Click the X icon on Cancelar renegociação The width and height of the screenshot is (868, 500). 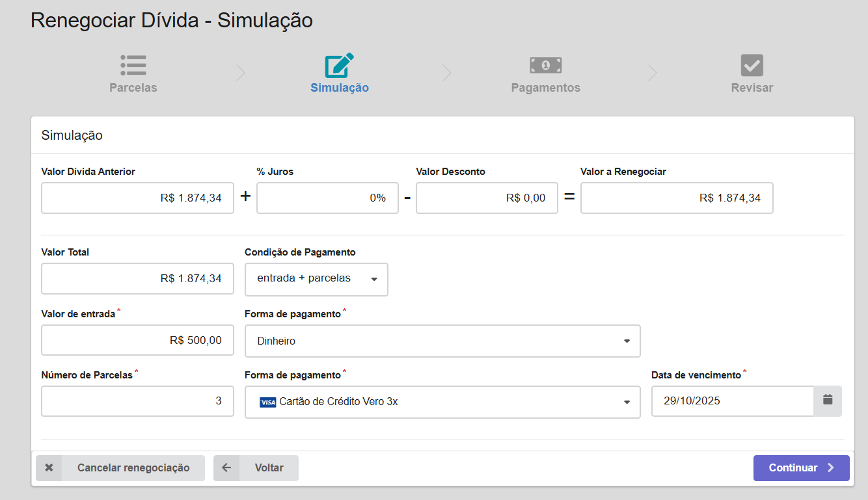pyautogui.click(x=49, y=468)
